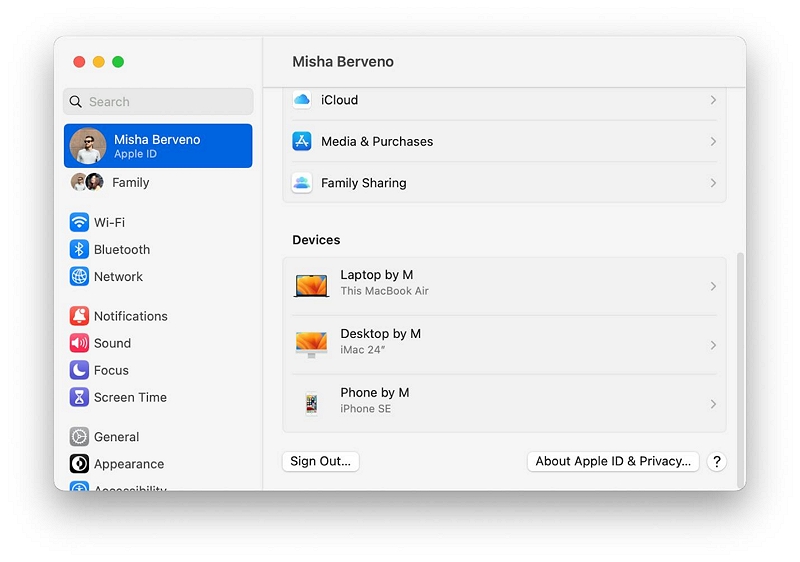The width and height of the screenshot is (800, 562).
Task: Open Focus moon icon settings
Action: (x=79, y=370)
